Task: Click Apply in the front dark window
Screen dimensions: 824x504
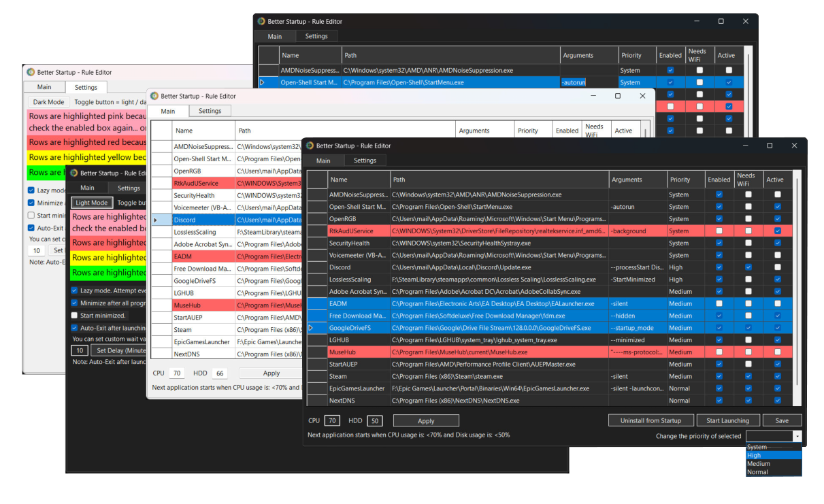Action: click(x=426, y=421)
